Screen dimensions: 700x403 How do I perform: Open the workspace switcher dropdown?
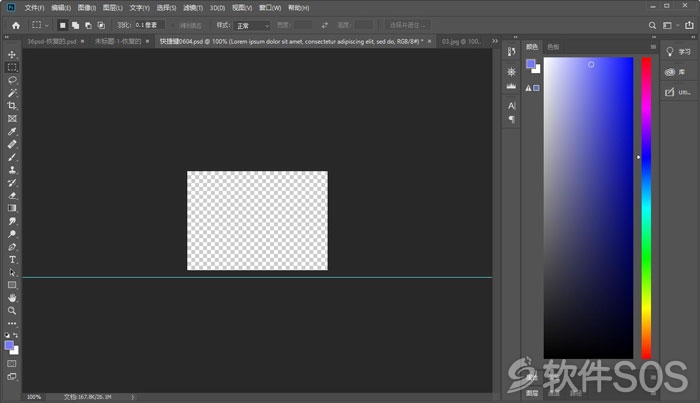tap(671, 25)
